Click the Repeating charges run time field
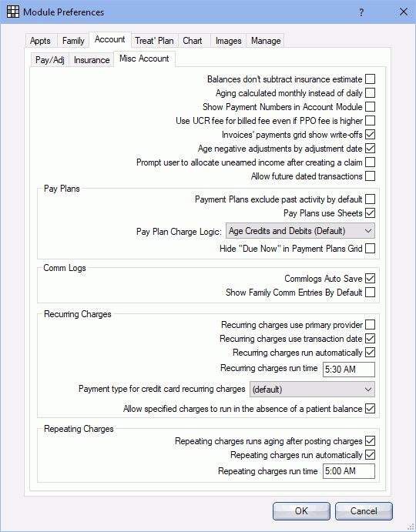The width and height of the screenshot is (416, 532). pyautogui.click(x=349, y=471)
